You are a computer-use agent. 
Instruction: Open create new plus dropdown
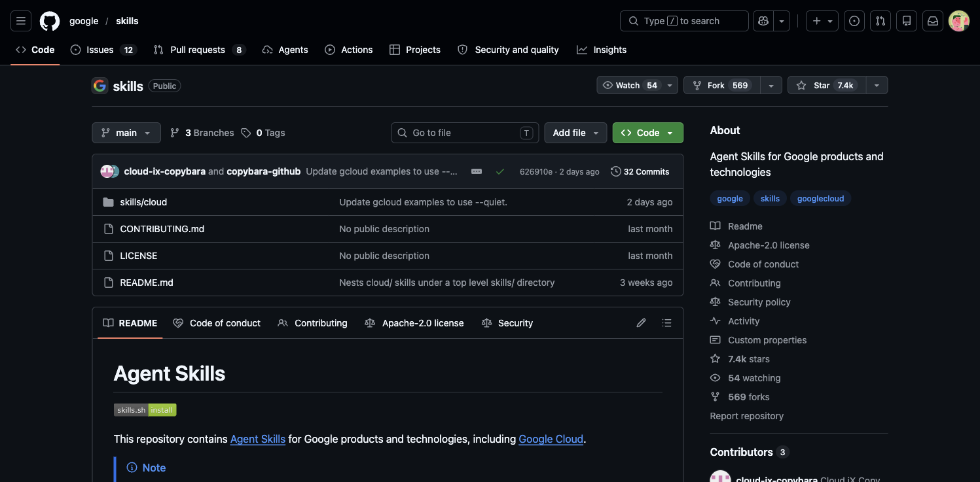(x=822, y=21)
